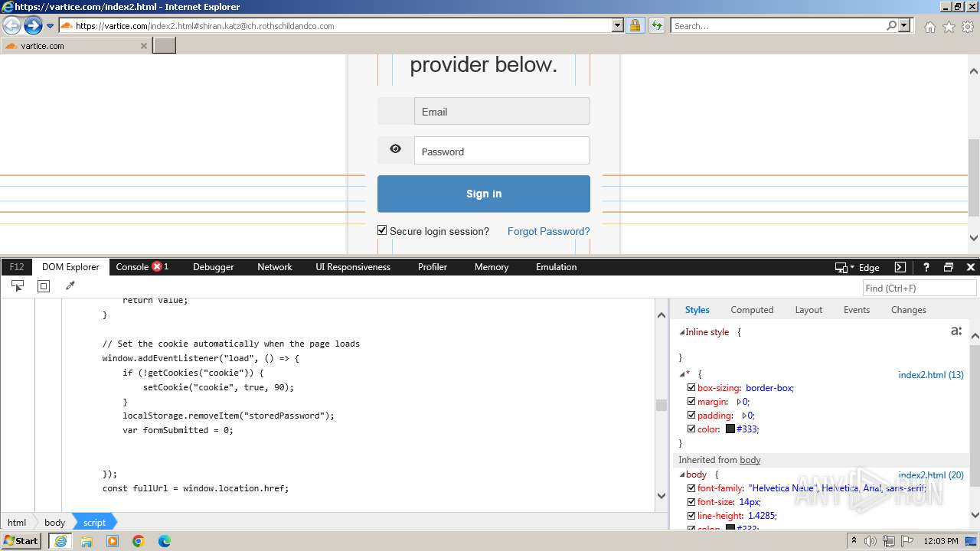Screen dimensions: 980x551
Task: Open the browser Tools gear icon
Action: click(968, 27)
